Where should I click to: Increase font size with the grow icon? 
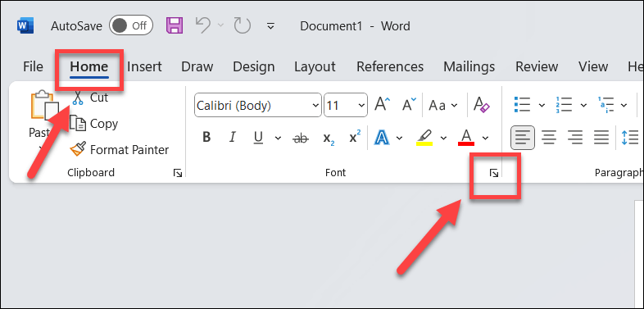click(x=383, y=105)
